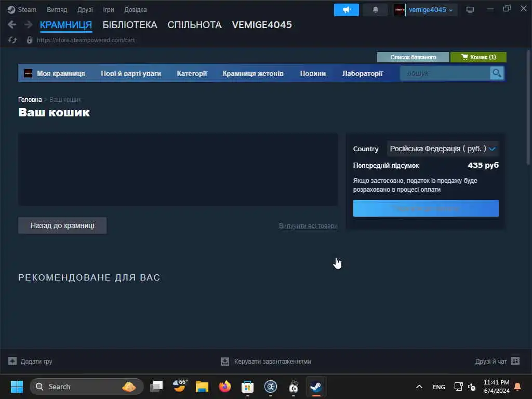Show hidden system tray icons
This screenshot has width=532, height=399.
click(x=419, y=387)
